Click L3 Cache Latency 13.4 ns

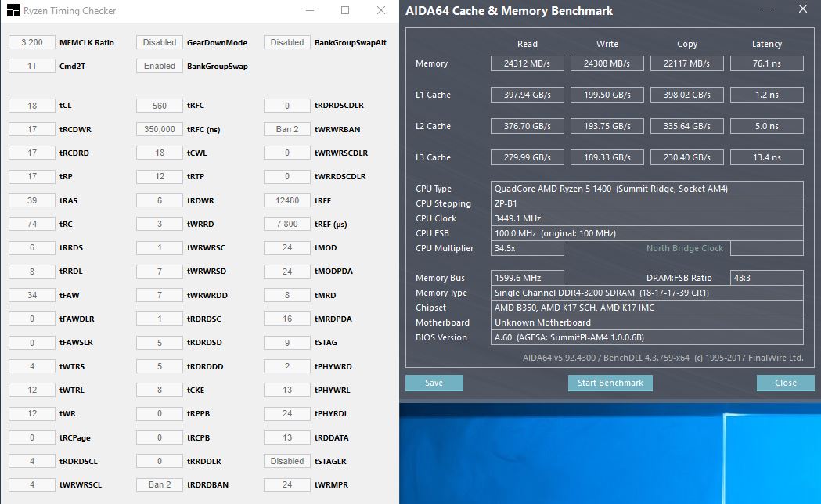(x=767, y=157)
